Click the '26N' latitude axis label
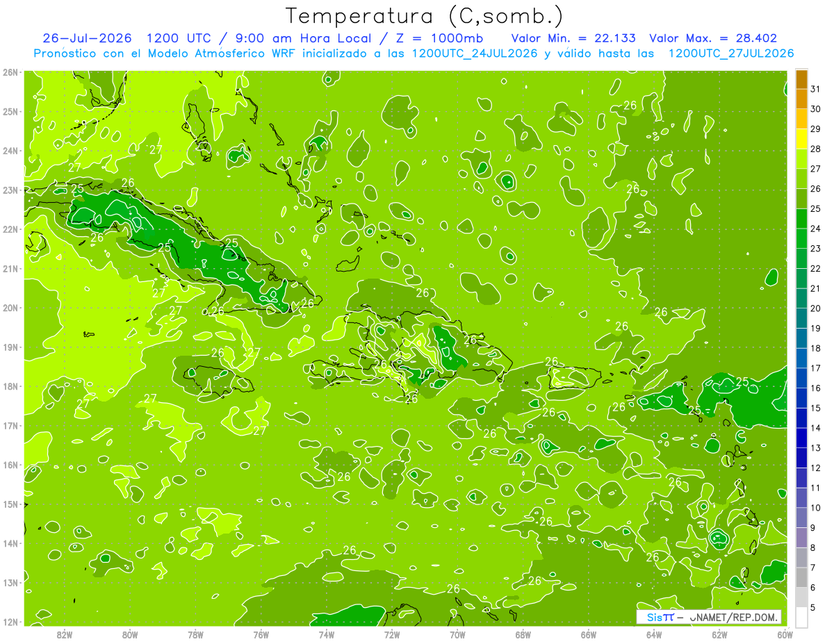This screenshot has width=834, height=644. (x=10, y=72)
